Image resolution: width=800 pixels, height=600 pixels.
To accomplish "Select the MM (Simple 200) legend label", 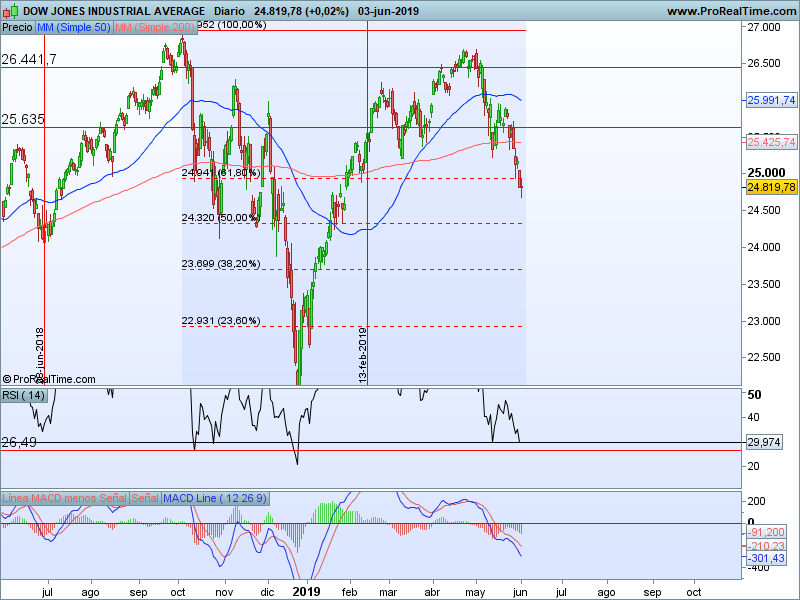I will (x=154, y=27).
